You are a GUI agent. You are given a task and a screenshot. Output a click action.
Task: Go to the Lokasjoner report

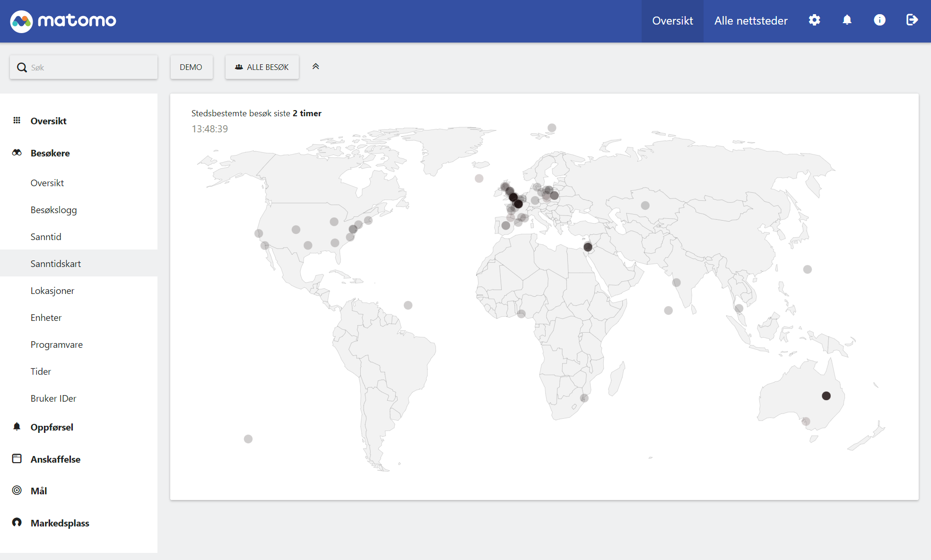pos(52,291)
